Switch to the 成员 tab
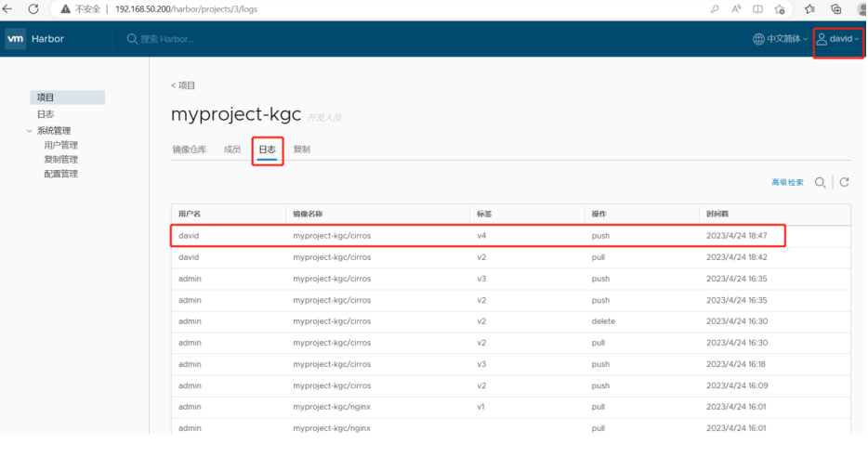 click(232, 149)
